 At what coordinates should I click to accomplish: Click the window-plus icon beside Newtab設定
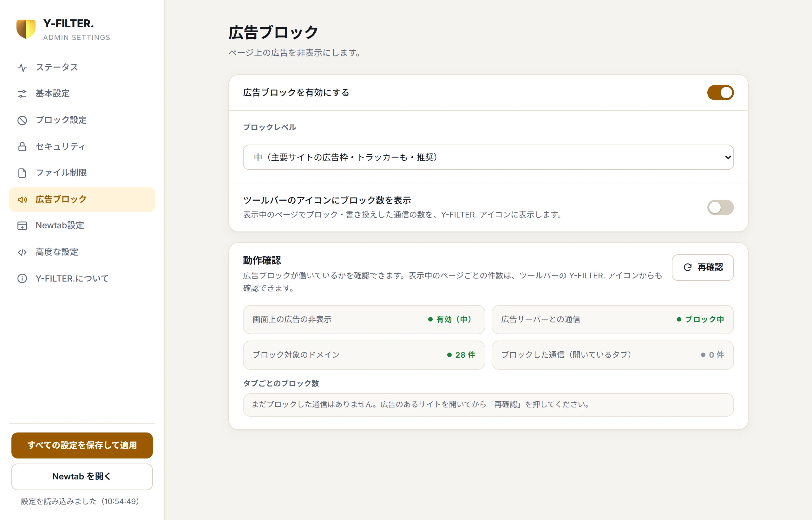click(22, 225)
